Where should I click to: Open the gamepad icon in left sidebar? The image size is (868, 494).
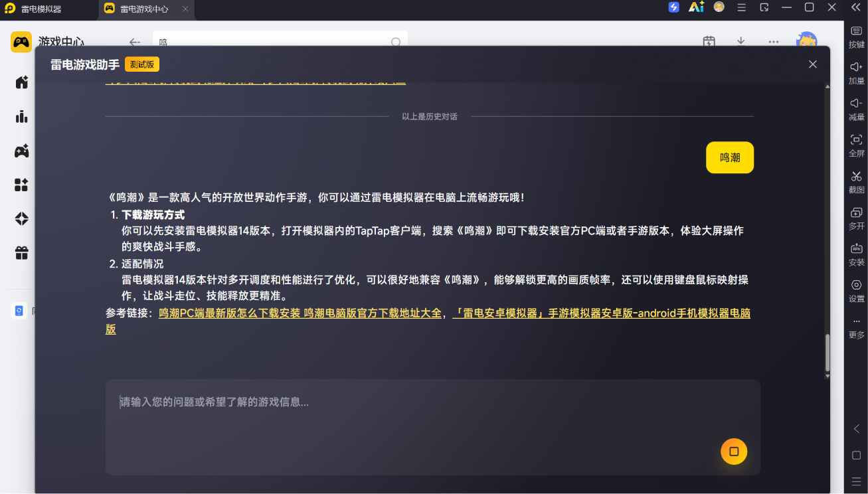[x=22, y=151]
